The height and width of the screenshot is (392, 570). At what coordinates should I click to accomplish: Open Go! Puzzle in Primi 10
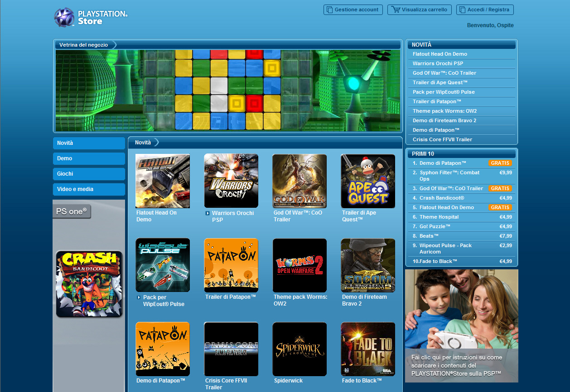[435, 226]
